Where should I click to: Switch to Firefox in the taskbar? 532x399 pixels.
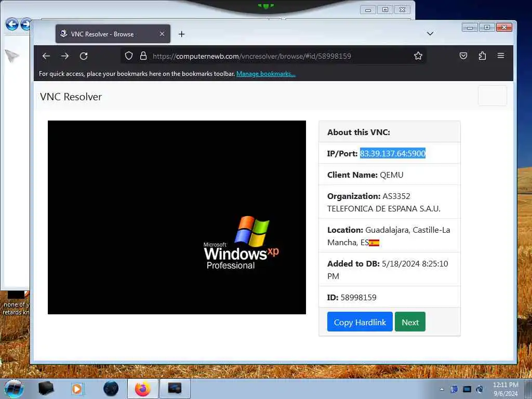(142, 389)
